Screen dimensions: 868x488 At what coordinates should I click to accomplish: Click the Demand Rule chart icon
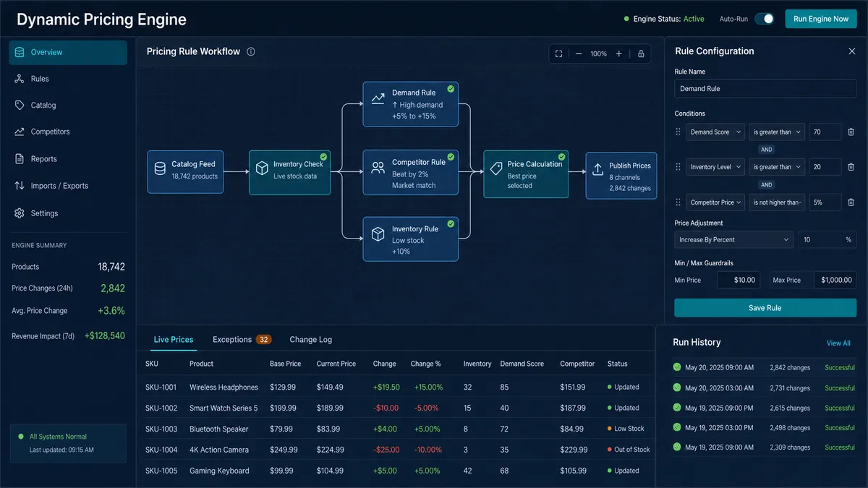click(378, 98)
